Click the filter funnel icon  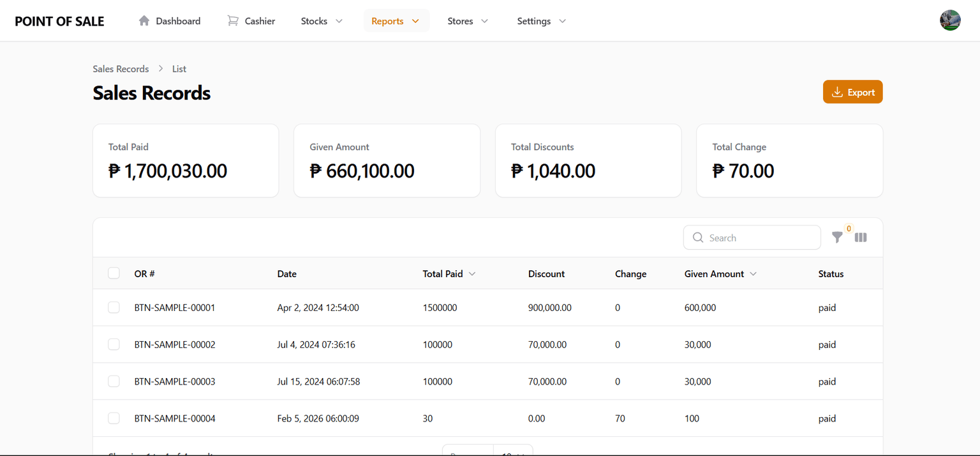[837, 238]
